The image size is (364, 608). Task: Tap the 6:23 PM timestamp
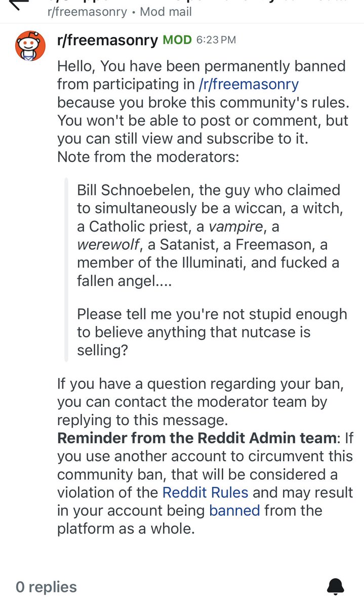click(216, 40)
